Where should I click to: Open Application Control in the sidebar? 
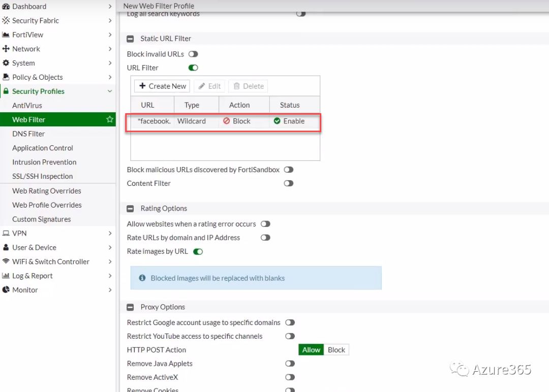pyautogui.click(x=43, y=148)
